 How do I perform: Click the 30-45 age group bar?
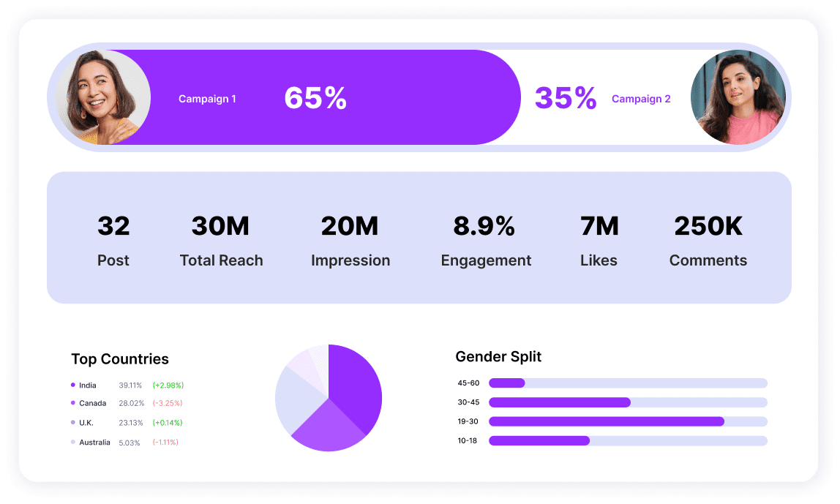(559, 402)
